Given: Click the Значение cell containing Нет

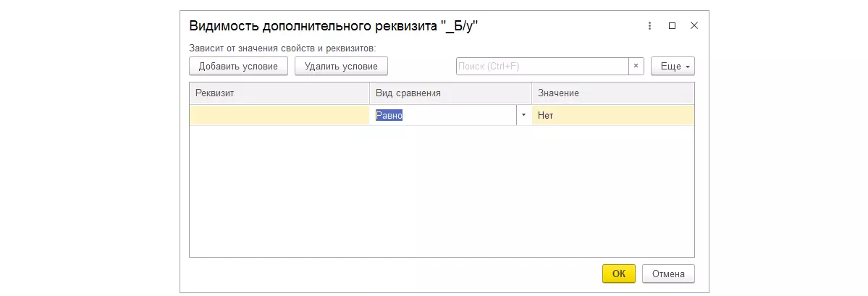Looking at the screenshot, I should (x=612, y=115).
